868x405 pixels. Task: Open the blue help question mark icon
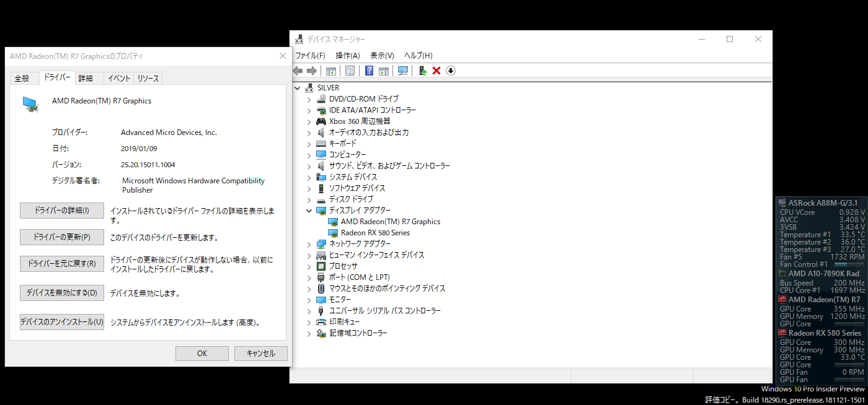tap(369, 71)
